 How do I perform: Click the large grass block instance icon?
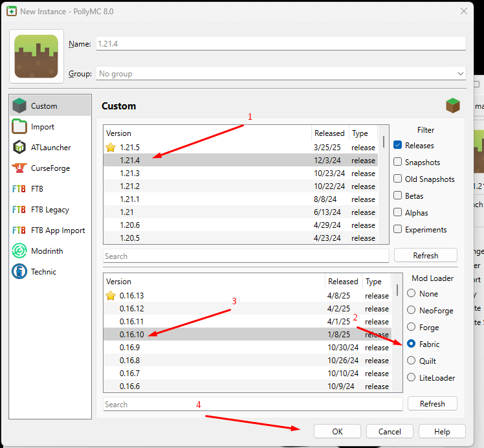[x=36, y=56]
